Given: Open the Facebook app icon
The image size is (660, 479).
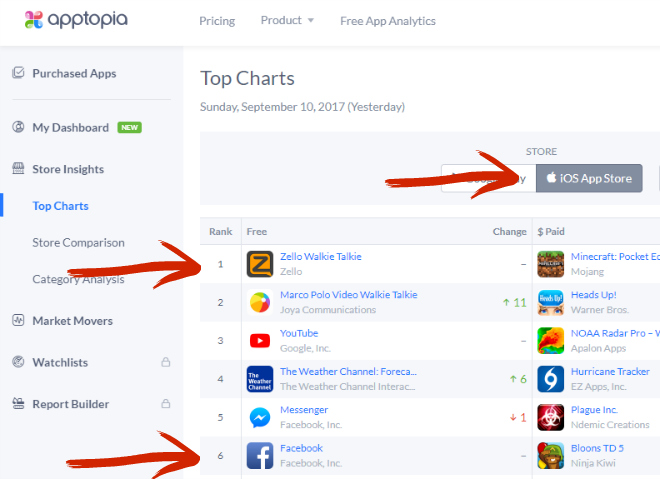Looking at the screenshot, I should [260, 455].
